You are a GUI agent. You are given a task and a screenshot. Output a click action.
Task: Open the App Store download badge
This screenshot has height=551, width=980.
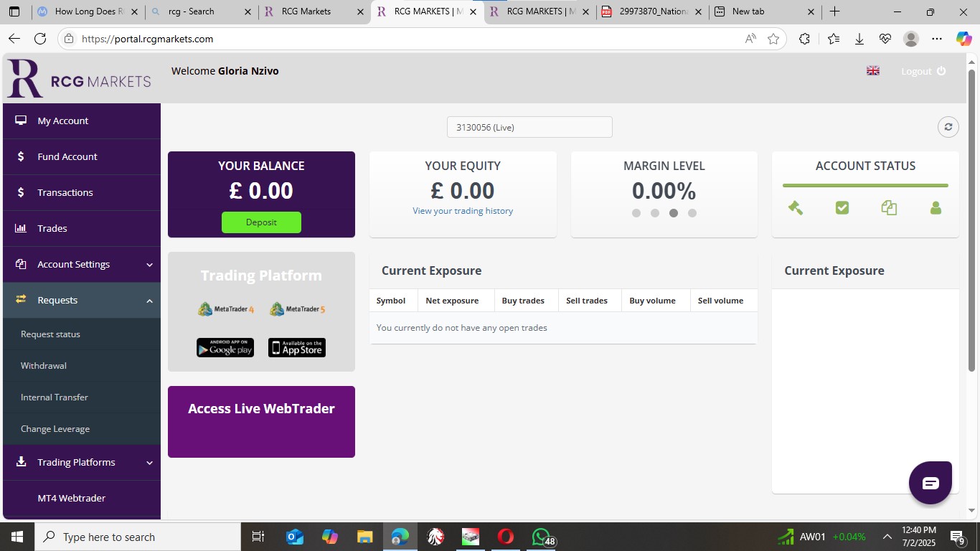tap(297, 348)
